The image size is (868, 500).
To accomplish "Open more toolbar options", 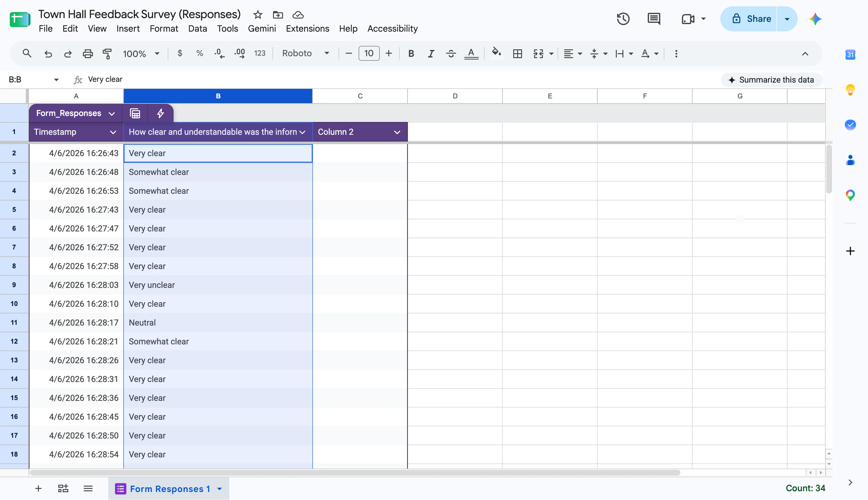I will (676, 53).
